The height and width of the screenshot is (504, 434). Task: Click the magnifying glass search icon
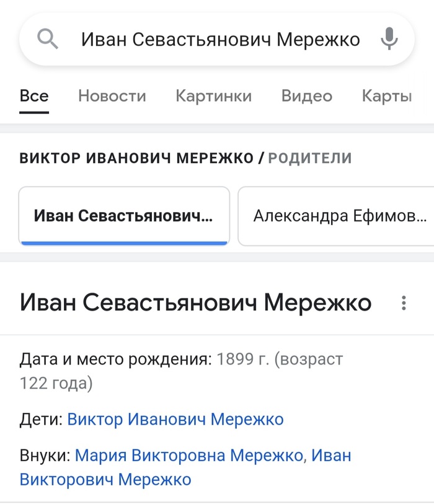click(x=46, y=38)
